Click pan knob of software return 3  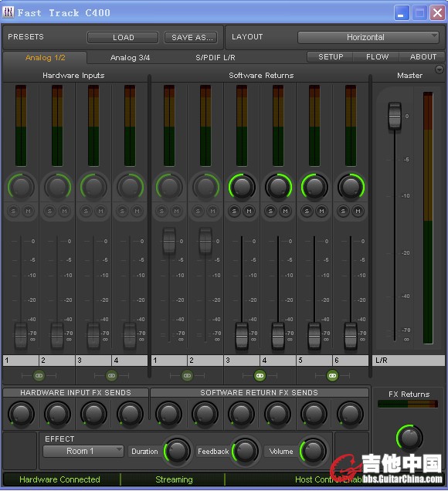point(242,187)
